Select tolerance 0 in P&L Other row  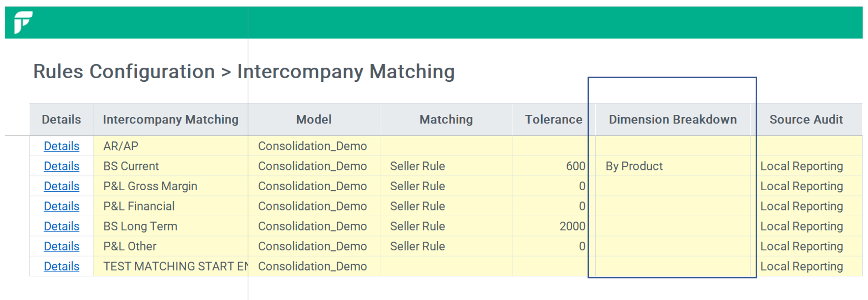[553, 246]
